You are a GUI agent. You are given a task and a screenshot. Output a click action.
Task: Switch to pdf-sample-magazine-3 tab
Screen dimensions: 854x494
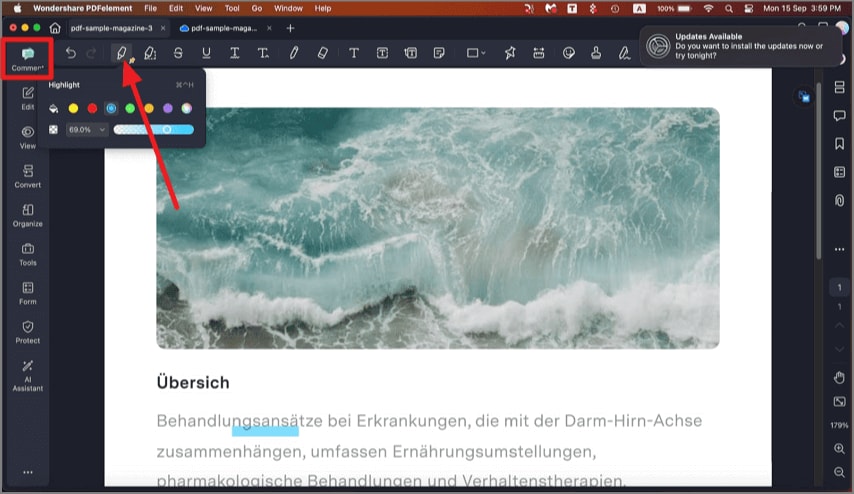[112, 28]
